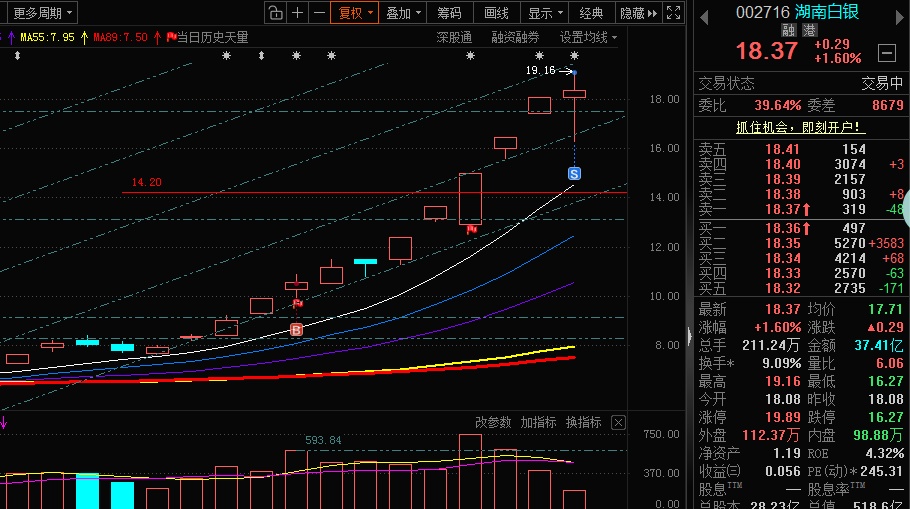Click the purple down arrow in indicator pane

tap(3, 423)
